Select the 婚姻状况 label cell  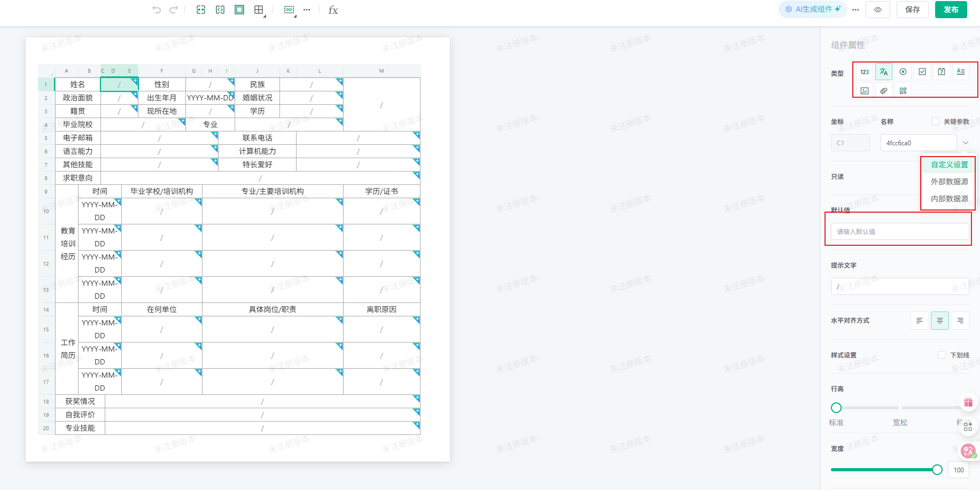click(x=257, y=98)
